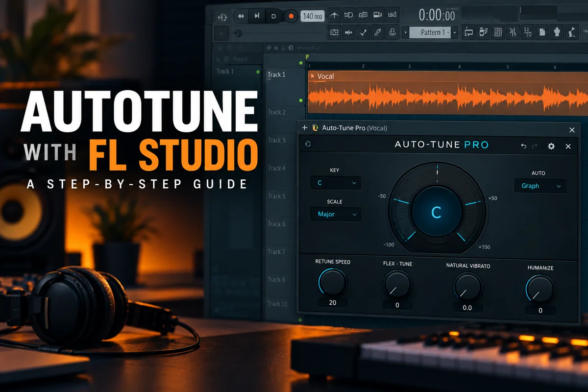The height and width of the screenshot is (392, 588).
Task: Click the D button in the transport
Action: click(x=273, y=16)
